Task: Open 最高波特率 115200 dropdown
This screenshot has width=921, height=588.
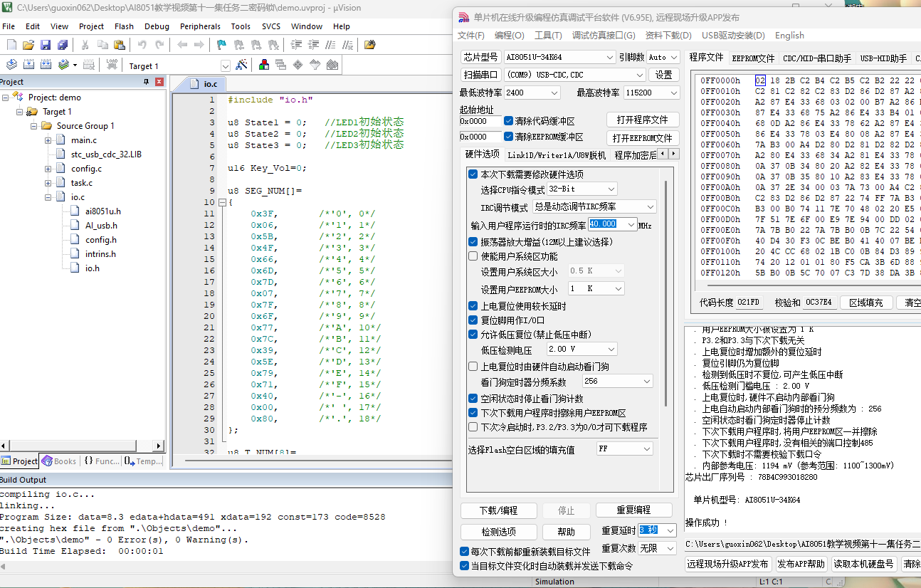Action: coord(651,93)
